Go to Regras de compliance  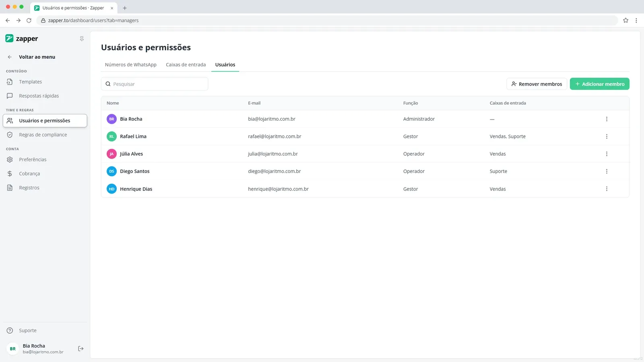(45, 135)
